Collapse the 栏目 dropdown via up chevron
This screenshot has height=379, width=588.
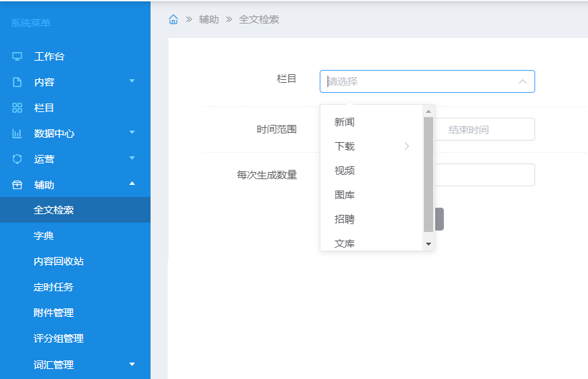tap(522, 81)
